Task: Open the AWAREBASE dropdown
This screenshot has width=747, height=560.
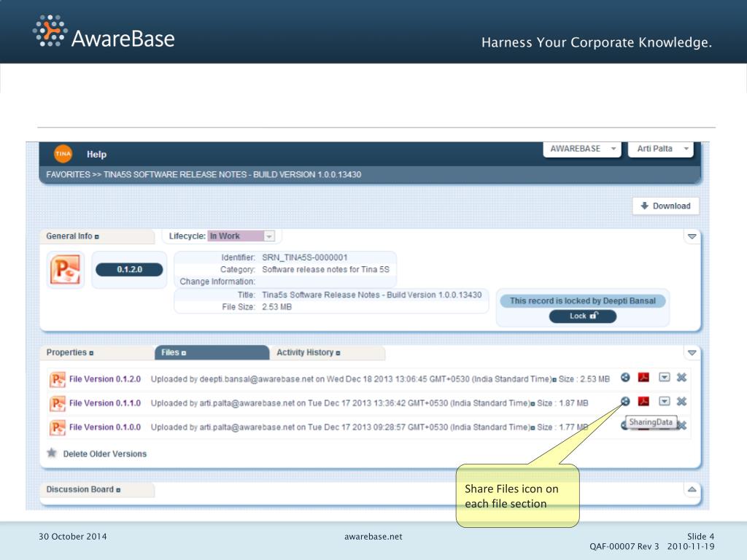Action: coord(582,149)
